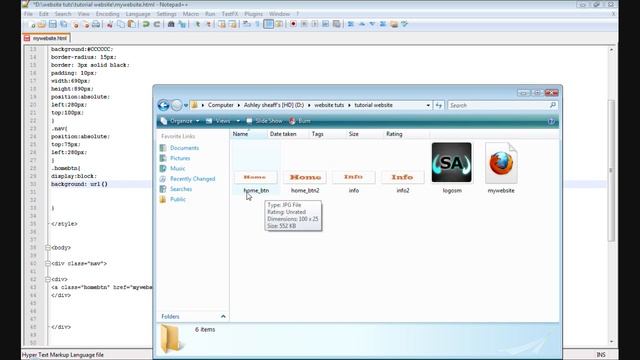The image size is (640, 360).
Task: Toggle synchronized horizontal scrolling in Notepad++
Action: pos(233,24)
